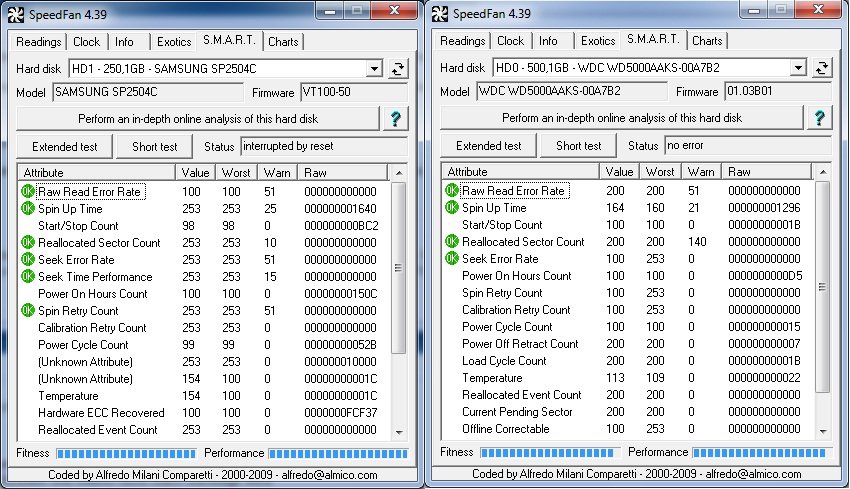Start Extended test on SAMSUNG disk
The width and height of the screenshot is (850, 489).
pos(65,147)
